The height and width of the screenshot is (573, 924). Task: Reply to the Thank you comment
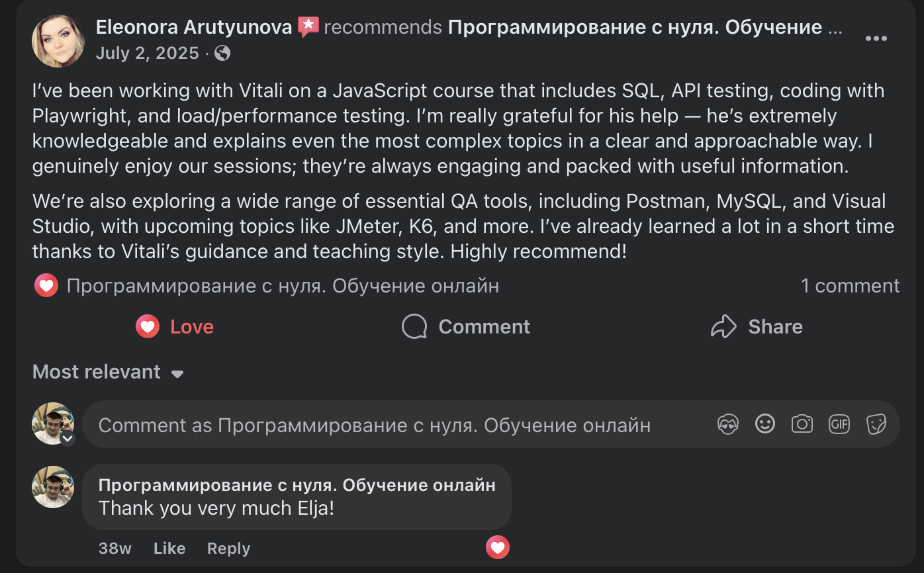[x=228, y=549]
